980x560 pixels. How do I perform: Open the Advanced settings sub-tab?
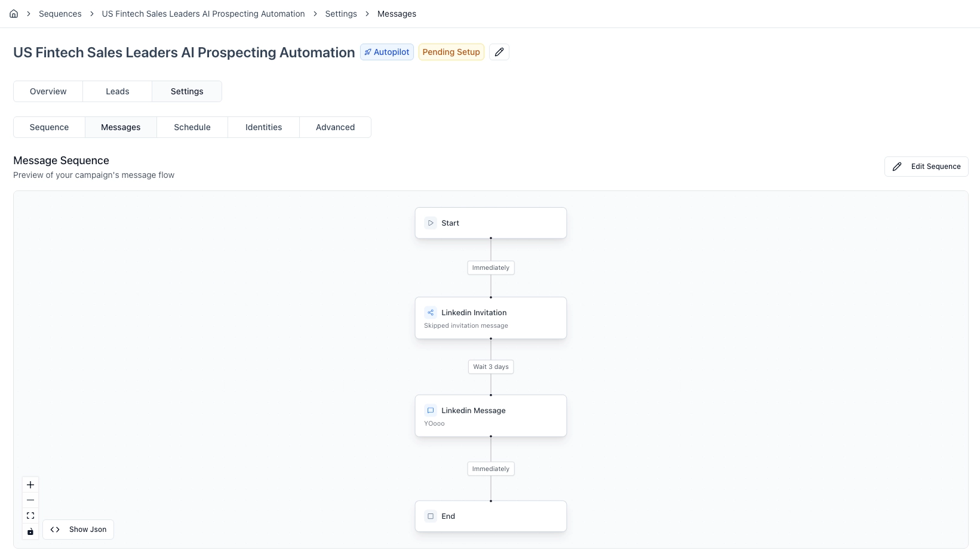[x=336, y=127]
